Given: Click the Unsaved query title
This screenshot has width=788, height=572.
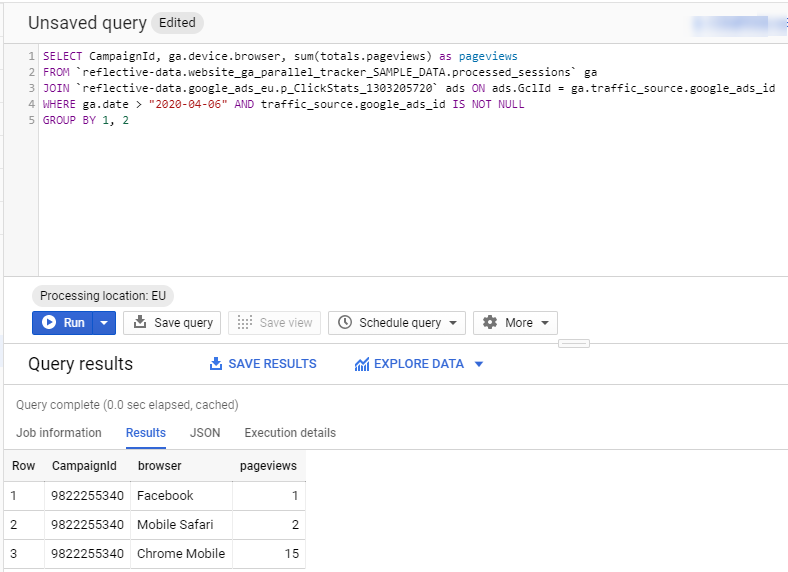Looking at the screenshot, I should (87, 23).
